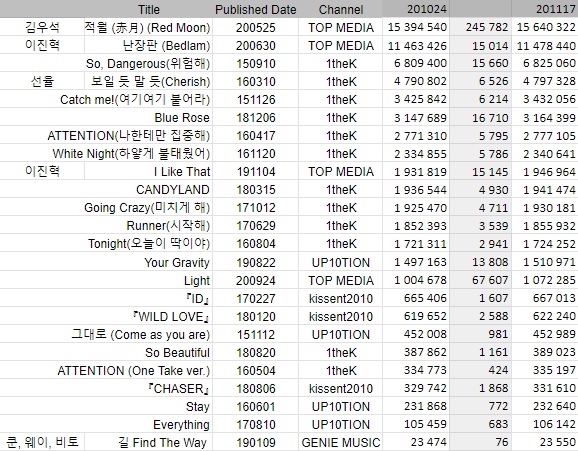578x451 pixels.
Task: Click the 선율 artist cell
Action: pyautogui.click(x=42, y=81)
